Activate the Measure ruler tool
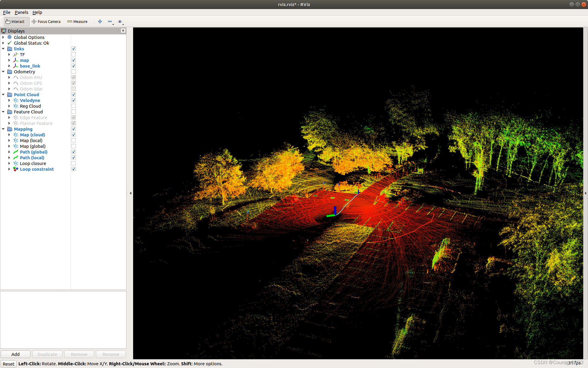588x368 pixels. coord(77,21)
